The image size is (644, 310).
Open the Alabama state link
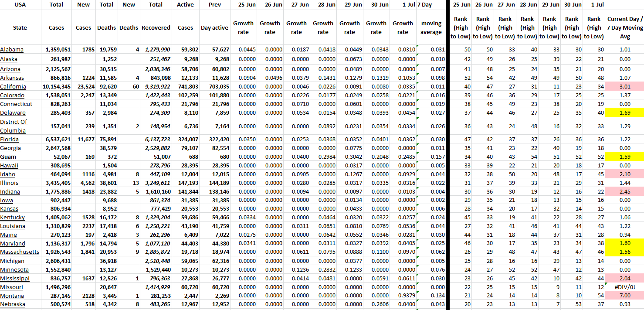click(12, 50)
